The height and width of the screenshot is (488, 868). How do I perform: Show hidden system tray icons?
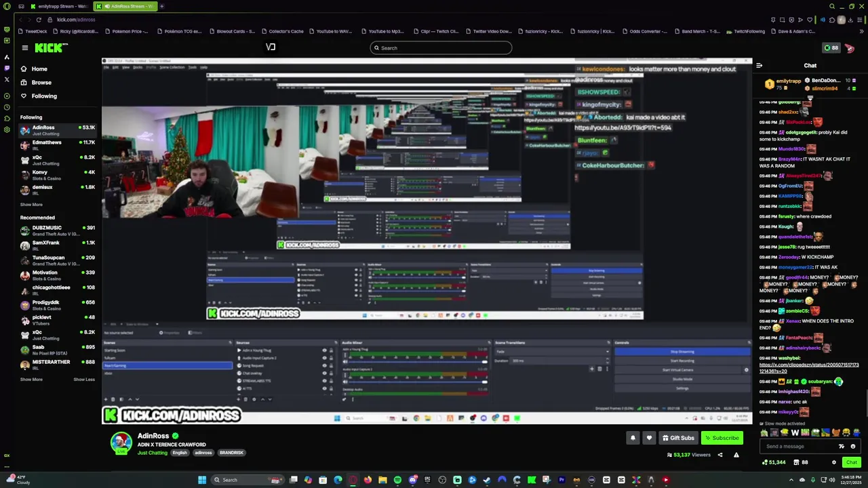[x=791, y=480]
